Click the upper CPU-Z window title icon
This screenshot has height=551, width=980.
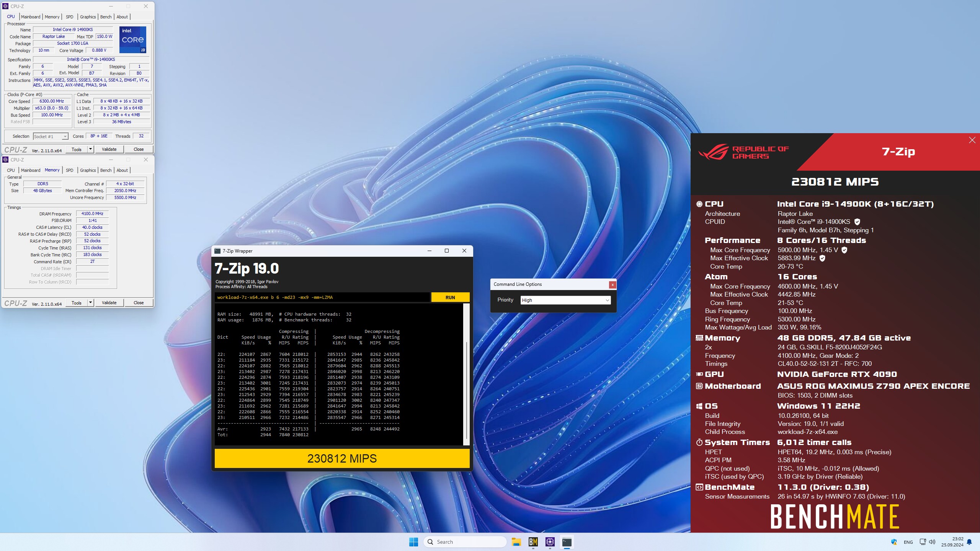click(5, 7)
